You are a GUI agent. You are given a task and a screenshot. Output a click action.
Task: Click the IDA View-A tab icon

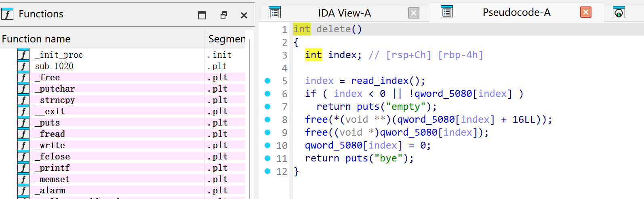tap(275, 13)
